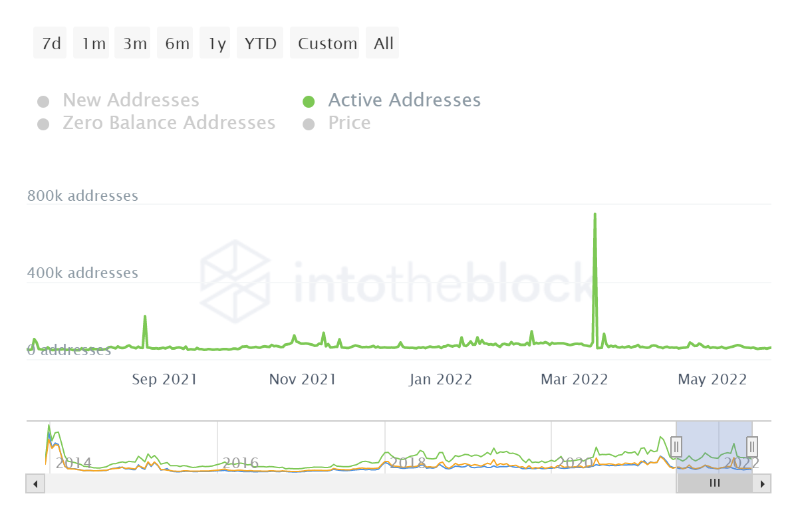
Task: Select the 7d time range
Action: (51, 44)
